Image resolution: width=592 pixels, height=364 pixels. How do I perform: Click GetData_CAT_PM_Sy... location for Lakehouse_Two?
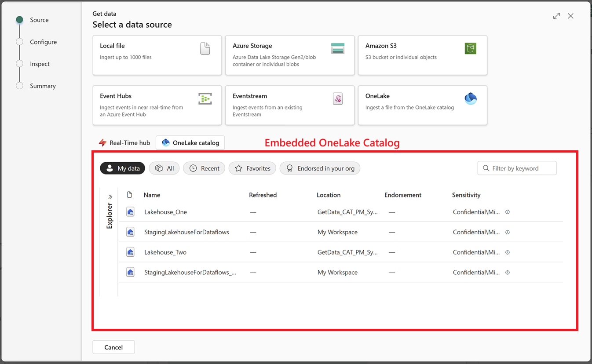(x=347, y=252)
